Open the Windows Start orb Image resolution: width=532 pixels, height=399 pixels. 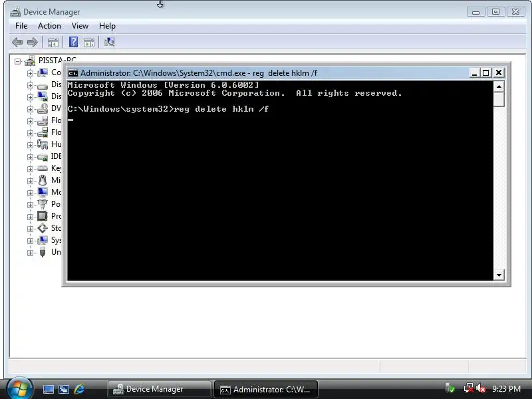tap(19, 388)
